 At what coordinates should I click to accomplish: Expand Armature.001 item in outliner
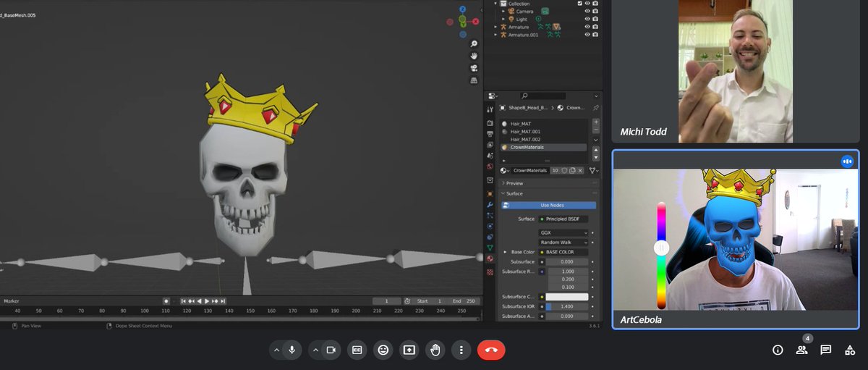tap(495, 34)
